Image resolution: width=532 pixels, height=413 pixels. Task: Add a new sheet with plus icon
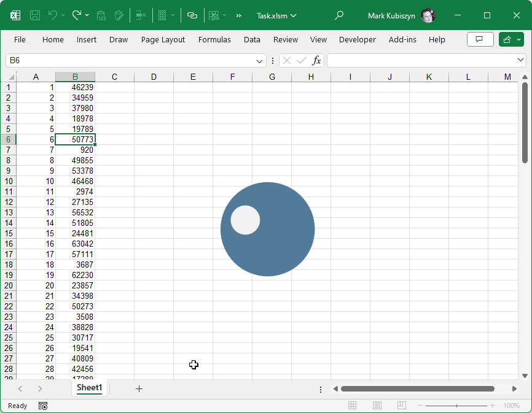[x=139, y=388]
